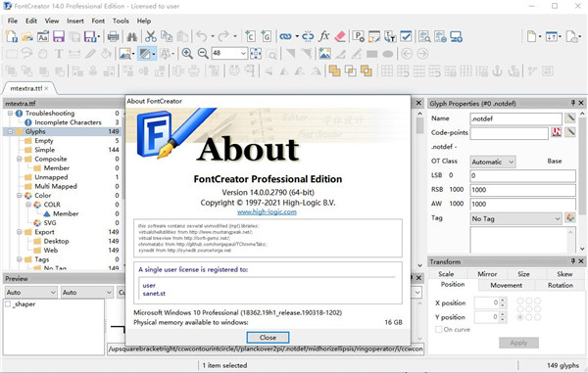
Task: Tick the _shaper checkbox in Preview
Action: pos(8,304)
